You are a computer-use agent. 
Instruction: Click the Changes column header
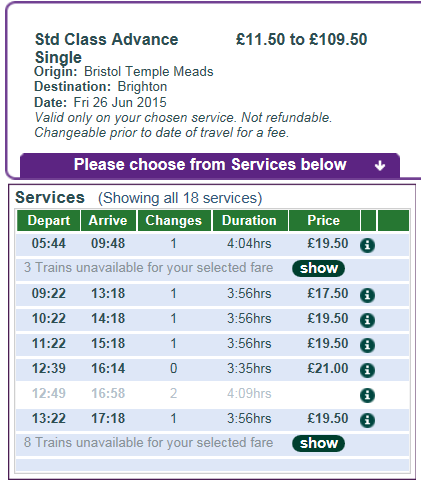click(174, 220)
